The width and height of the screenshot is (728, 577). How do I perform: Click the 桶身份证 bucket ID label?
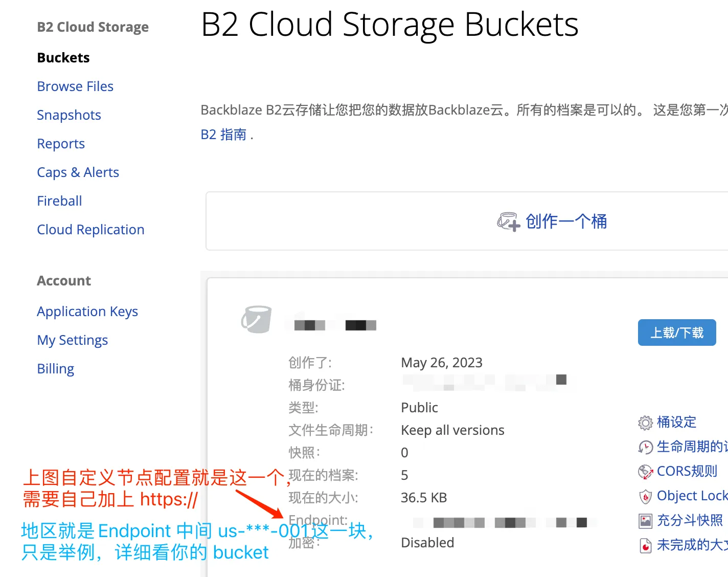(316, 385)
